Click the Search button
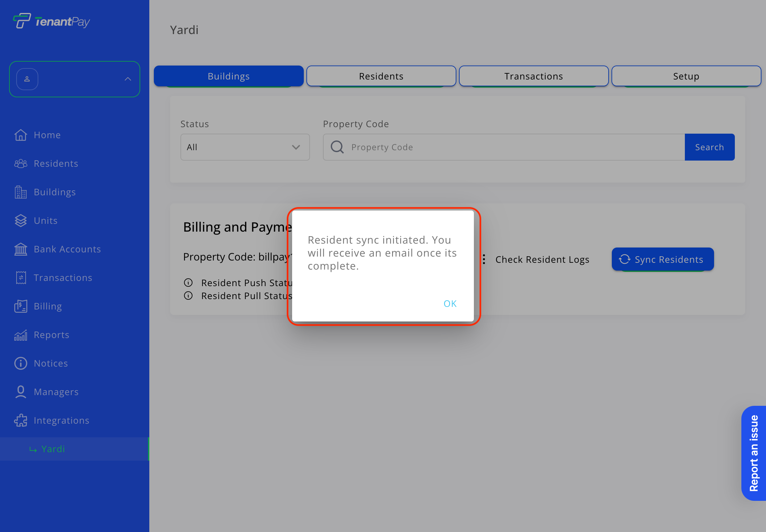This screenshot has width=766, height=532. point(709,147)
